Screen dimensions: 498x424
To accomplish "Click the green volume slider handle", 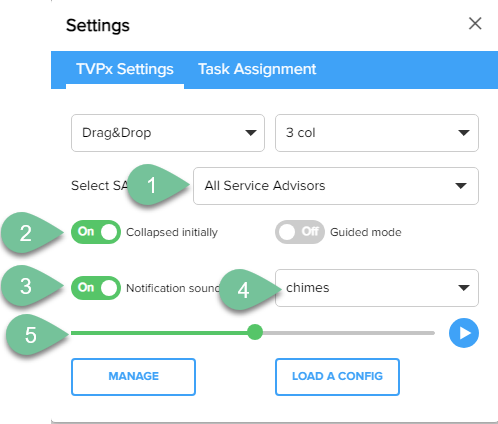I will 255,332.
